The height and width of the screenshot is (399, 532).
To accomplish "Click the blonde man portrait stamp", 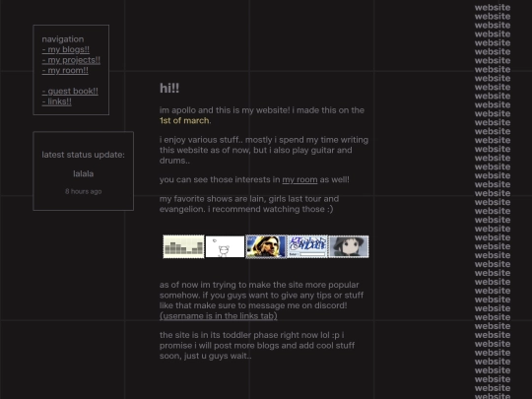I will (x=266, y=246).
